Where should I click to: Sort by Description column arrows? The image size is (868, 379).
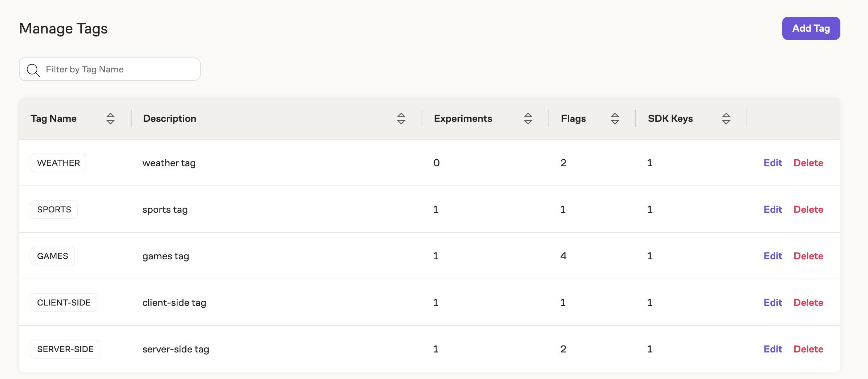pos(401,119)
